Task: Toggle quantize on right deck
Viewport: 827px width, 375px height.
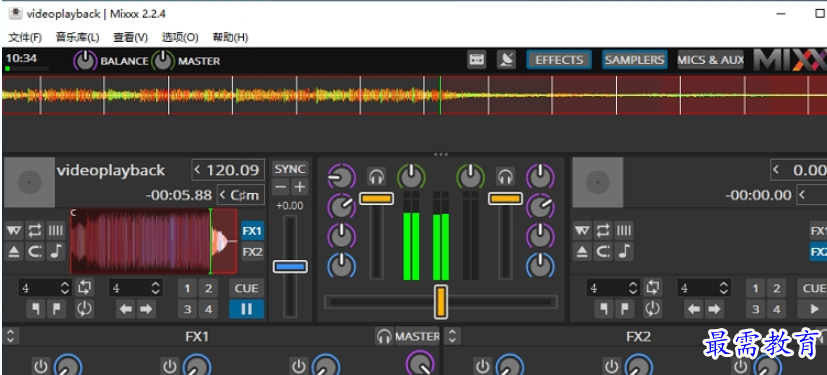Action: tap(603, 252)
